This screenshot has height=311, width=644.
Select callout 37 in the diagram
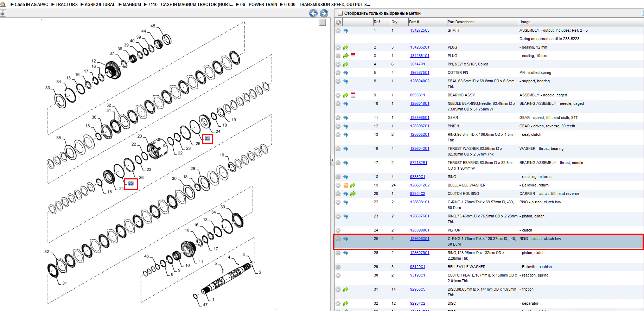coord(112,53)
